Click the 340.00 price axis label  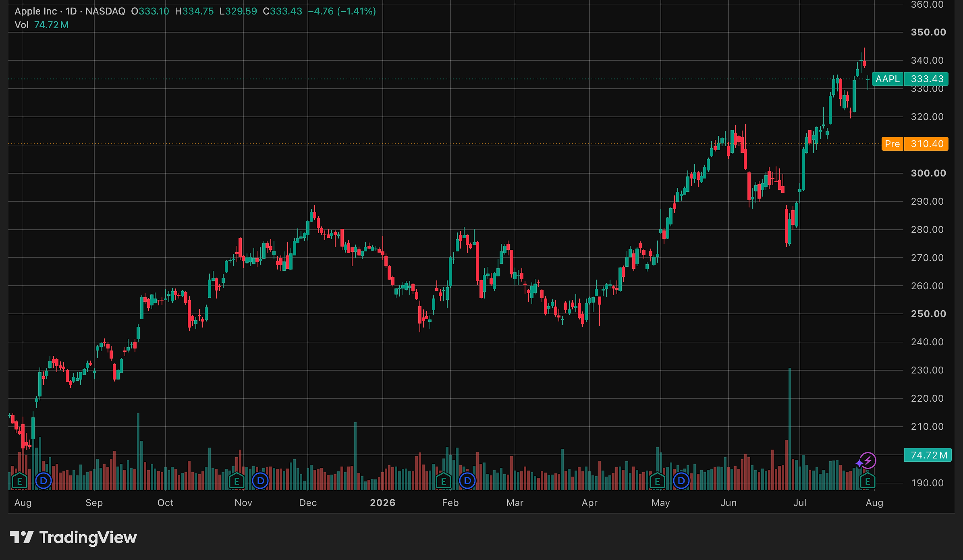(x=927, y=60)
